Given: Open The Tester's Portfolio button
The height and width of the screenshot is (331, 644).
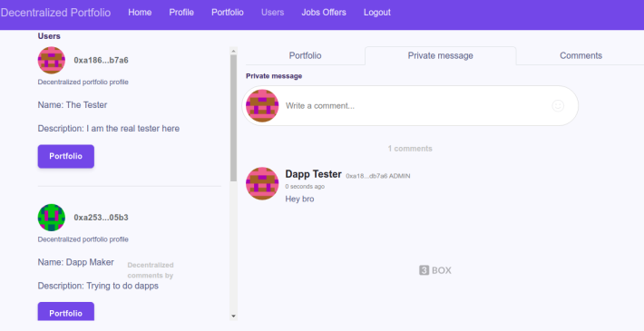Looking at the screenshot, I should [65, 156].
